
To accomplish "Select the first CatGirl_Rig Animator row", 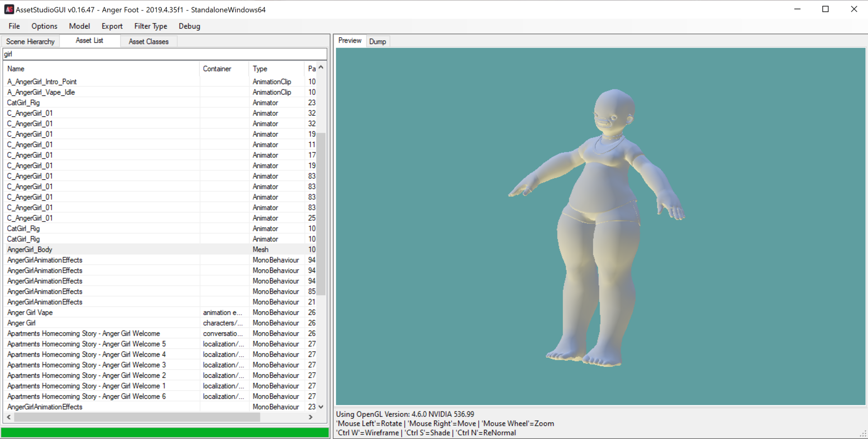I will (x=160, y=103).
